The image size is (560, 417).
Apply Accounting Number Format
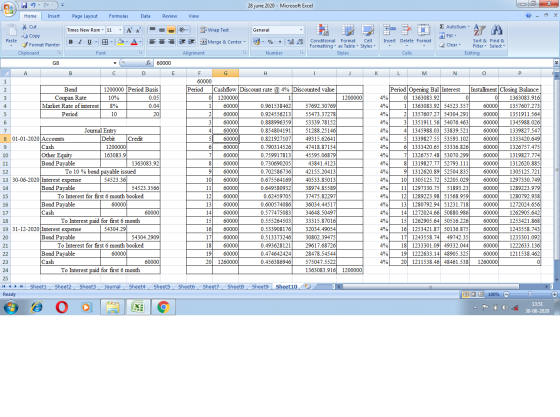coord(256,42)
